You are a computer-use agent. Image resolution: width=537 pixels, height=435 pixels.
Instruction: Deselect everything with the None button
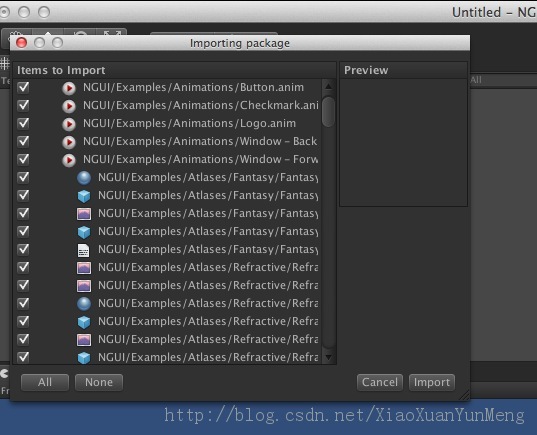point(99,382)
